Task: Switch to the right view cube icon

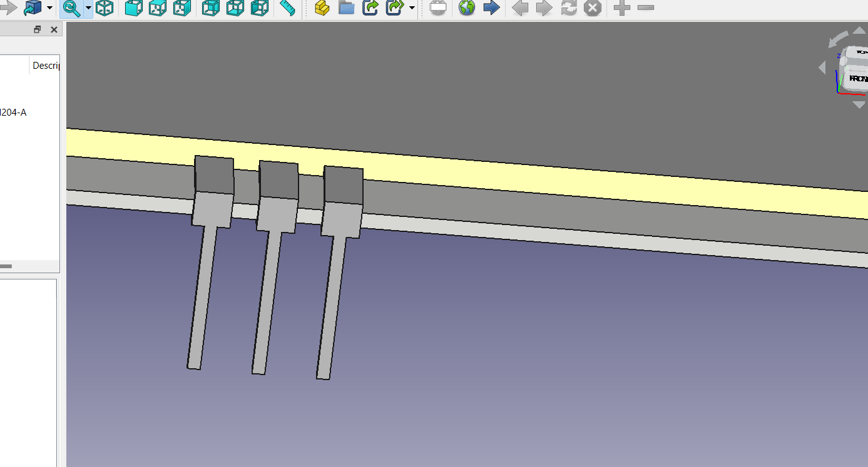Action: [x=181, y=8]
